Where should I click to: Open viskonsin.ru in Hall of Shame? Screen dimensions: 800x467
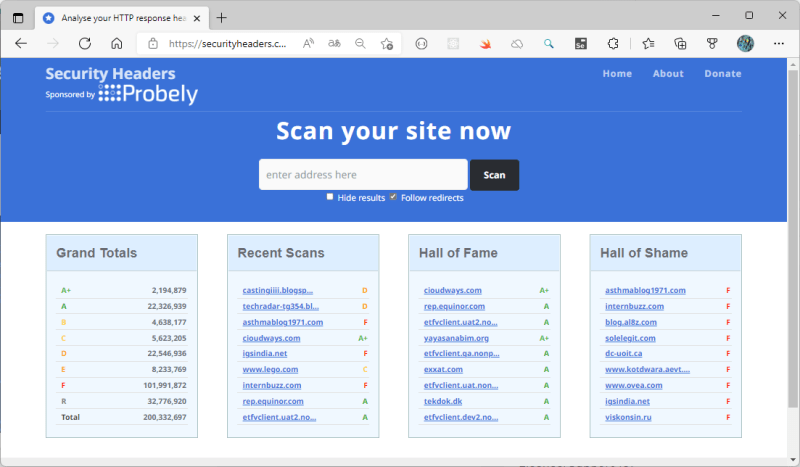(628, 417)
